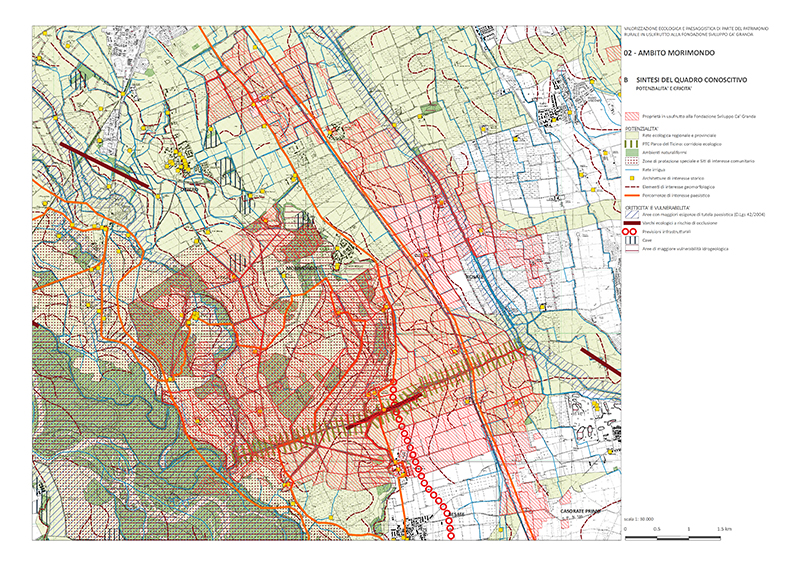Select the Cave legend symbol
Image resolution: width=800 pixels, height=566 pixels.
(x=632, y=240)
